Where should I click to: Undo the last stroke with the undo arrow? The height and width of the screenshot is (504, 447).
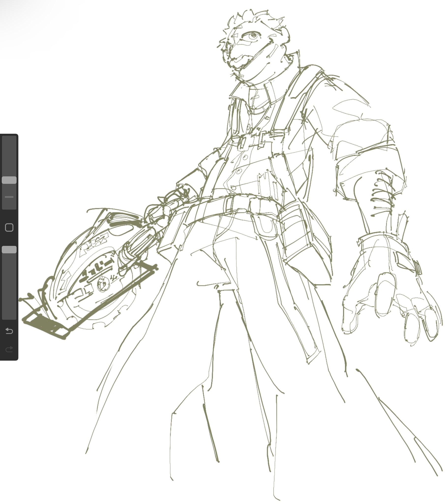[x=9, y=331]
